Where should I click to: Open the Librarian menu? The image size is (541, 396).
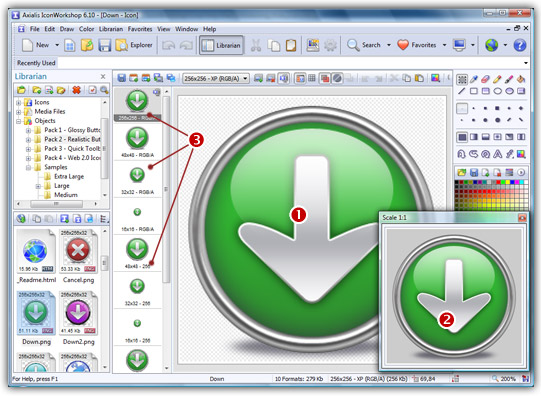pos(111,29)
